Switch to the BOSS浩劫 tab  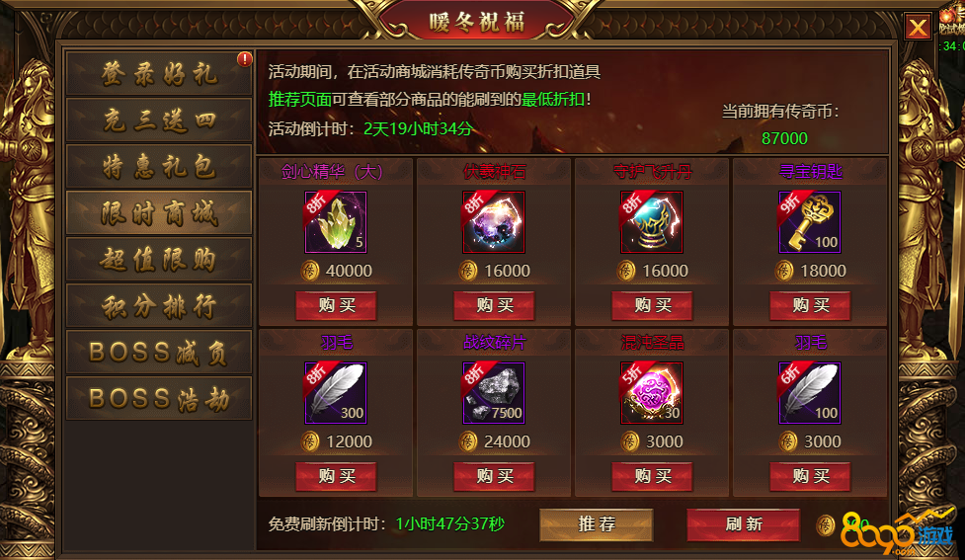159,399
